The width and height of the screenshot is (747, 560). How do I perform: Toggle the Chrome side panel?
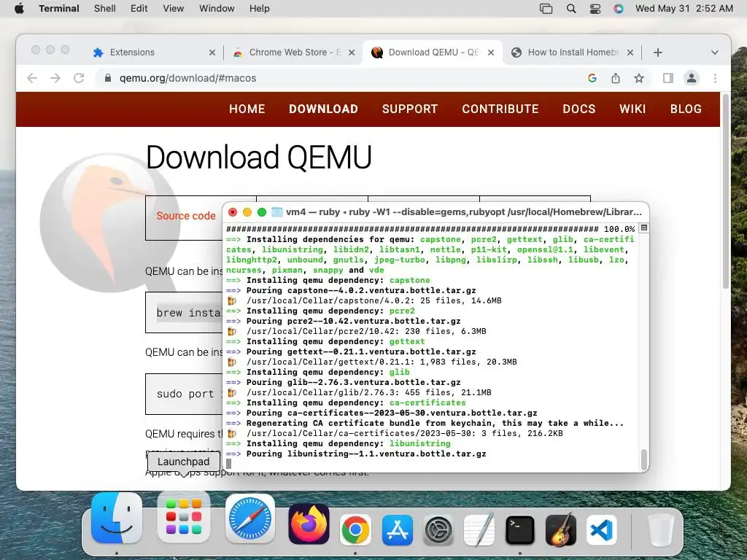click(x=668, y=78)
